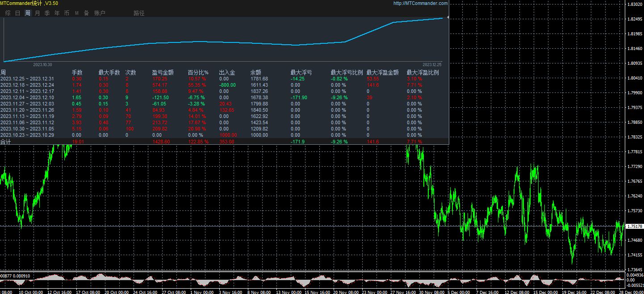Click the MTCommander统计 V3.50 title

click(29, 3)
